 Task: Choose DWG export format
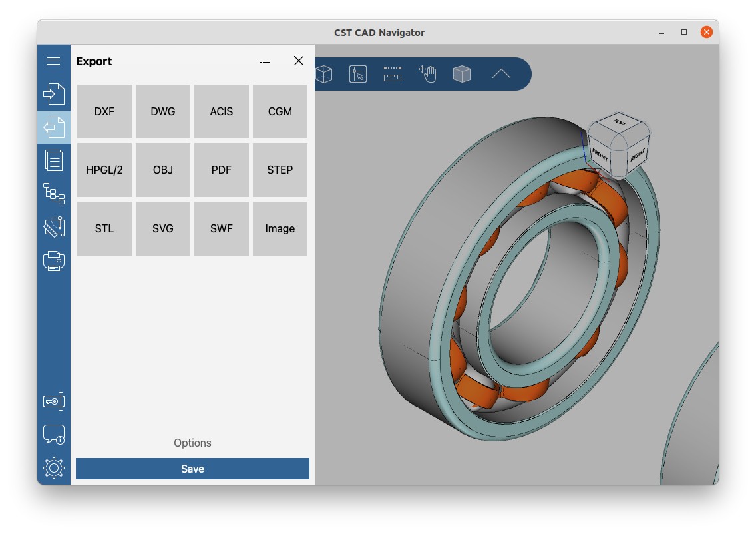click(163, 111)
